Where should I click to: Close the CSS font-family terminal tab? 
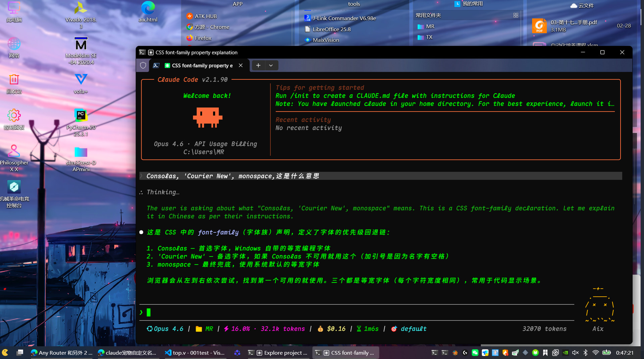tap(240, 65)
